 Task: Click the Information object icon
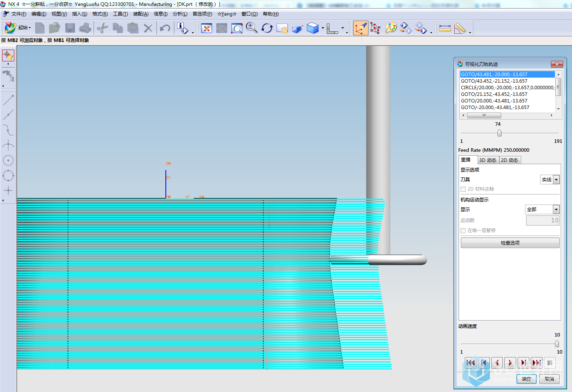(183, 28)
